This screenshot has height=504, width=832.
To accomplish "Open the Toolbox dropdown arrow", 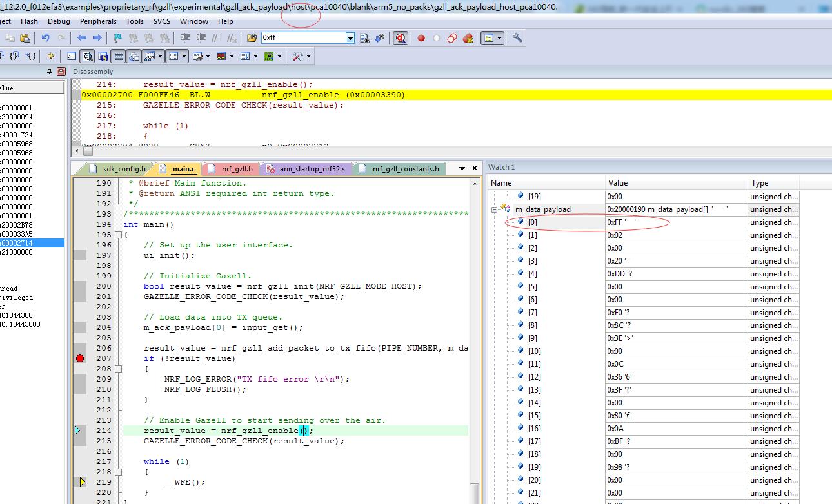I will click(308, 56).
